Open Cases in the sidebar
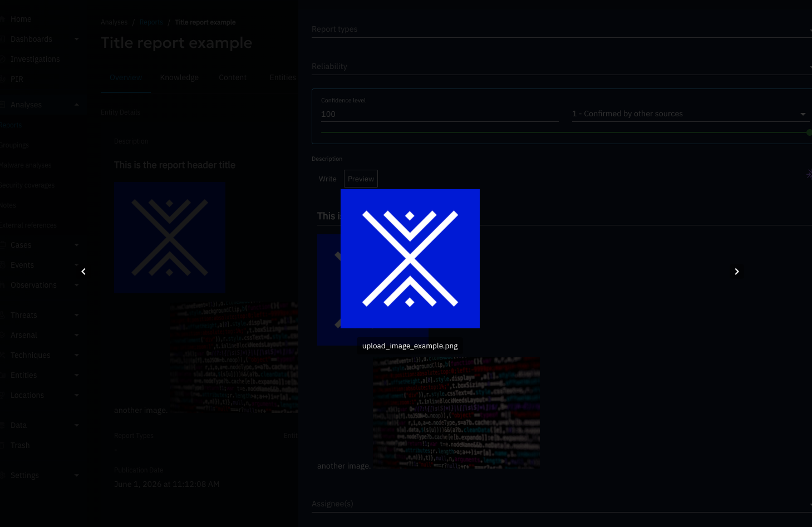 (x=21, y=245)
